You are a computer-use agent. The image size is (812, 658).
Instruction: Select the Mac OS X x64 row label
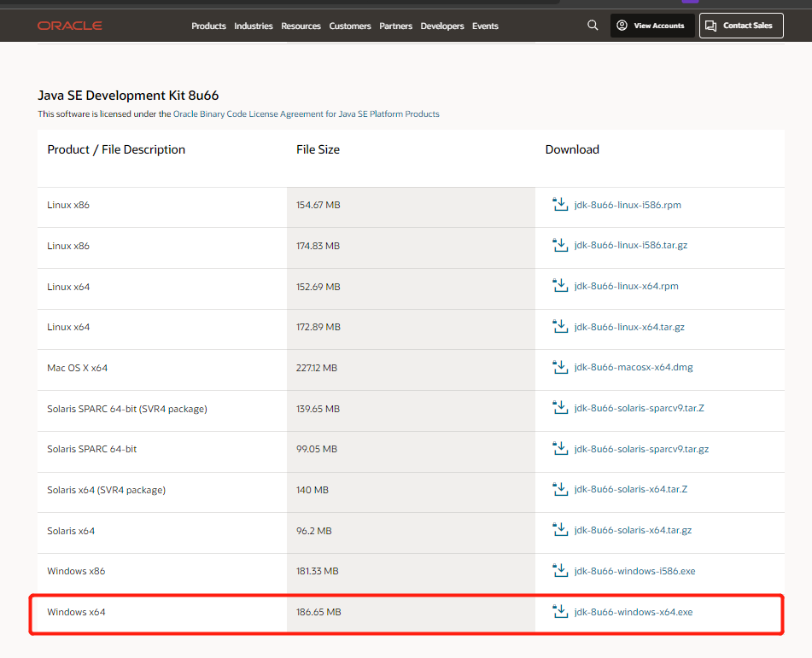(x=77, y=368)
